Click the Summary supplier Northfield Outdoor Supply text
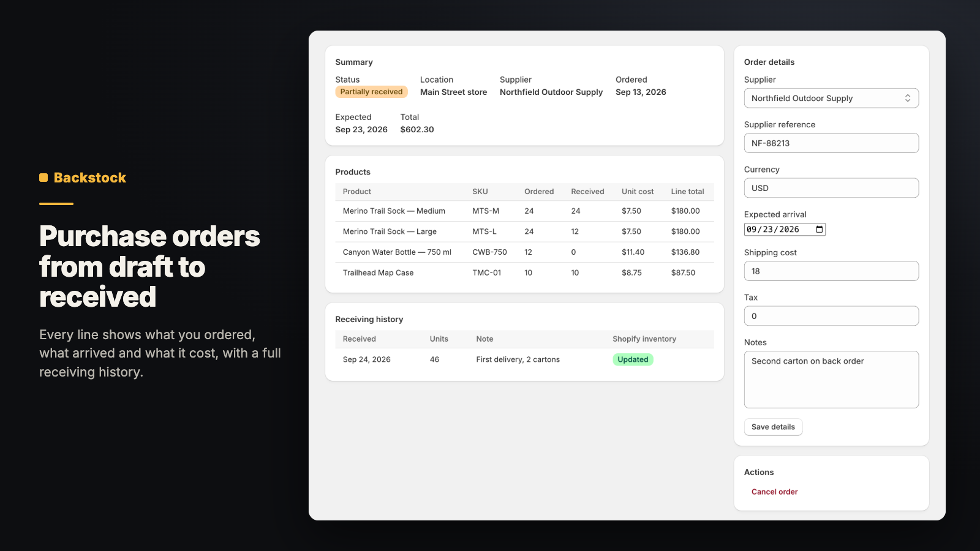Image resolution: width=980 pixels, height=551 pixels. pos(551,92)
